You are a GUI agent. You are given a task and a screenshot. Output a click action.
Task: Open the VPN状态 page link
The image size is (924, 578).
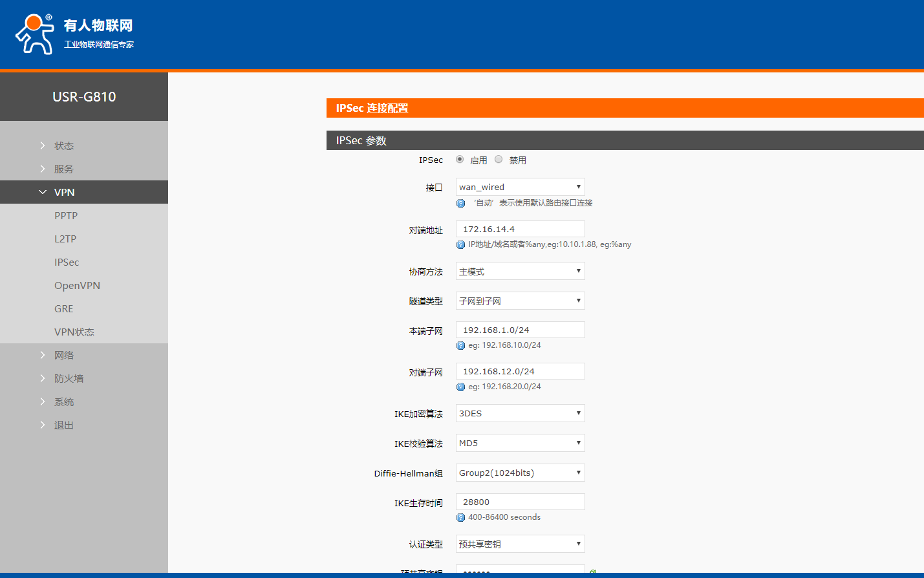point(74,332)
